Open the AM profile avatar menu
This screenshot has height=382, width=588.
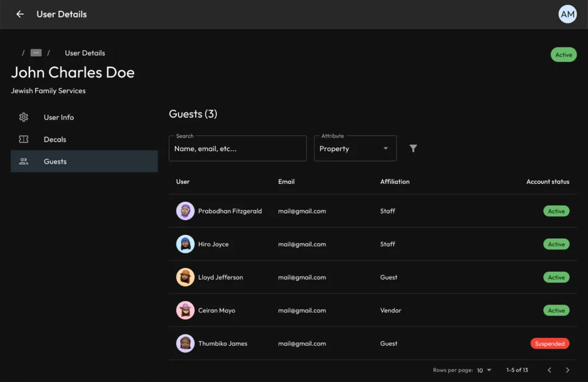pos(567,14)
